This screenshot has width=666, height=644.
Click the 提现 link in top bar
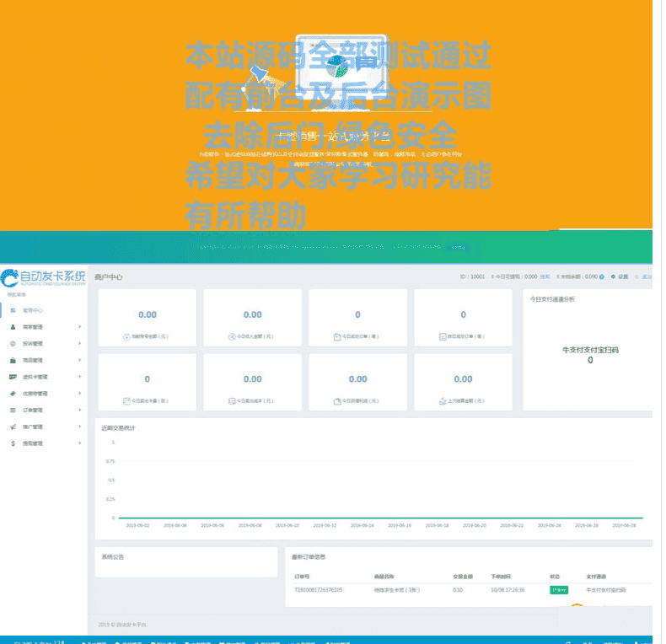pyautogui.click(x=545, y=276)
